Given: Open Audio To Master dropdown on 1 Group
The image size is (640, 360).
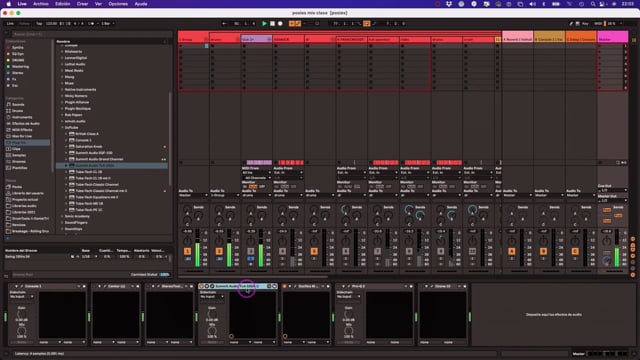Looking at the screenshot, I should point(193,196).
